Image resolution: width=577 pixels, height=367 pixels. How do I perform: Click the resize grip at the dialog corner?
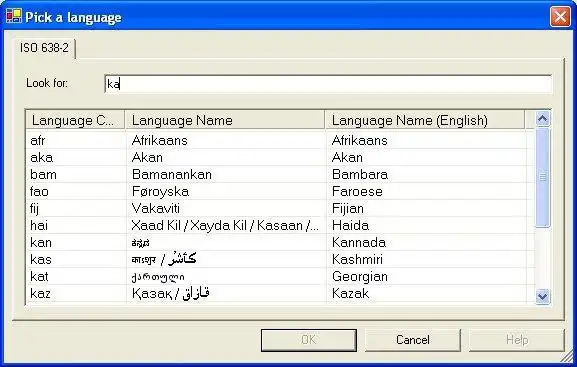point(566,356)
